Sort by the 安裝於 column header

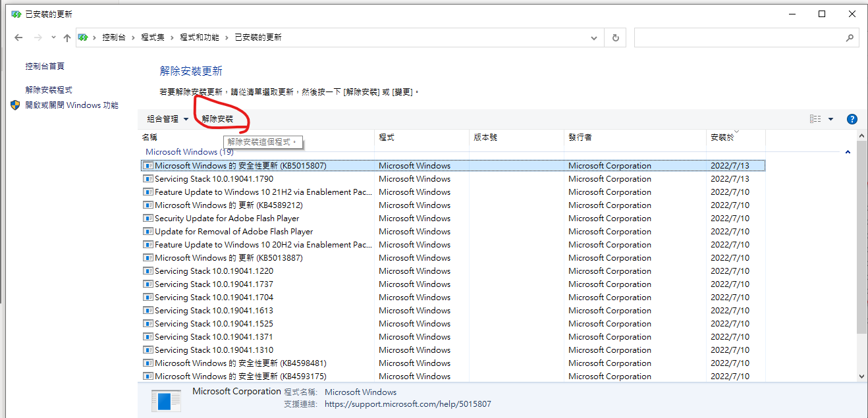736,138
